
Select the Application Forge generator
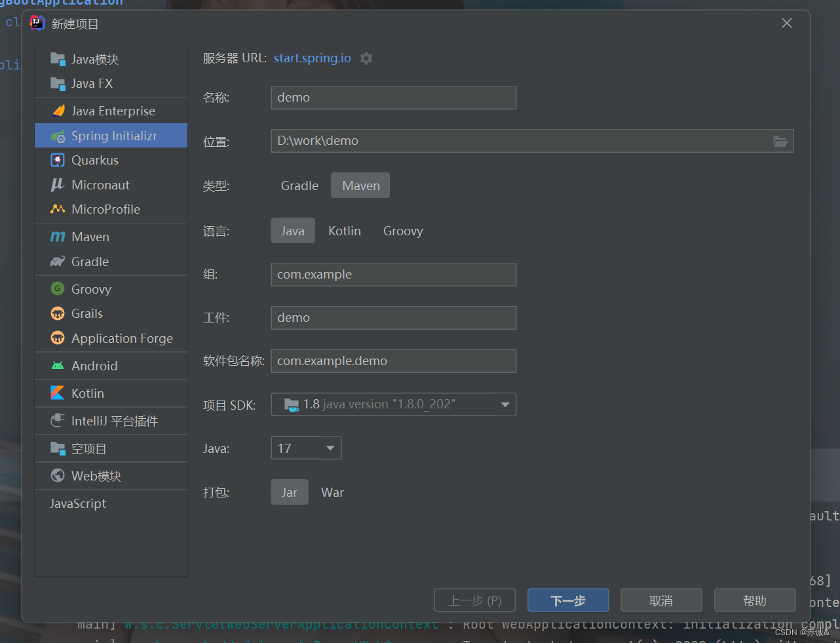click(x=120, y=338)
